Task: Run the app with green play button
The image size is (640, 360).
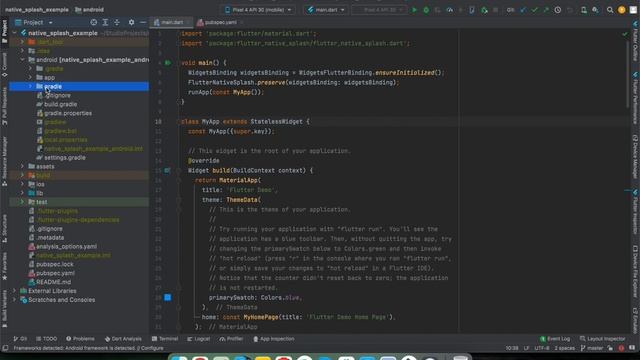Action: pyautogui.click(x=414, y=10)
